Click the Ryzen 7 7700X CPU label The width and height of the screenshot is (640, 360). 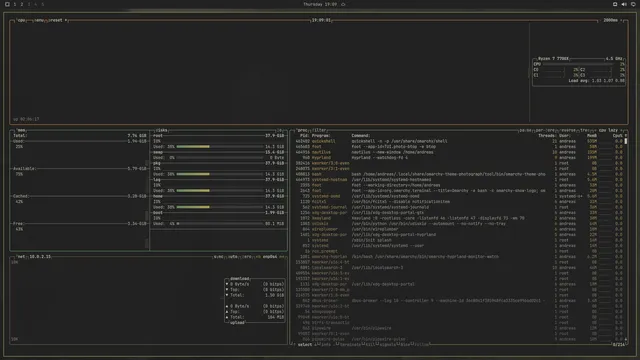click(x=553, y=59)
